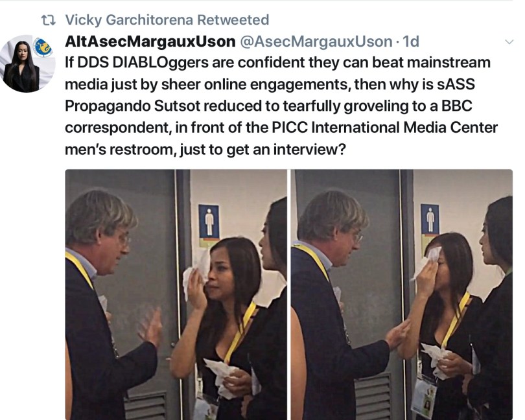This screenshot has height=420, width=525.
Task: Click the globe emblem on the avatar
Action: point(43,47)
